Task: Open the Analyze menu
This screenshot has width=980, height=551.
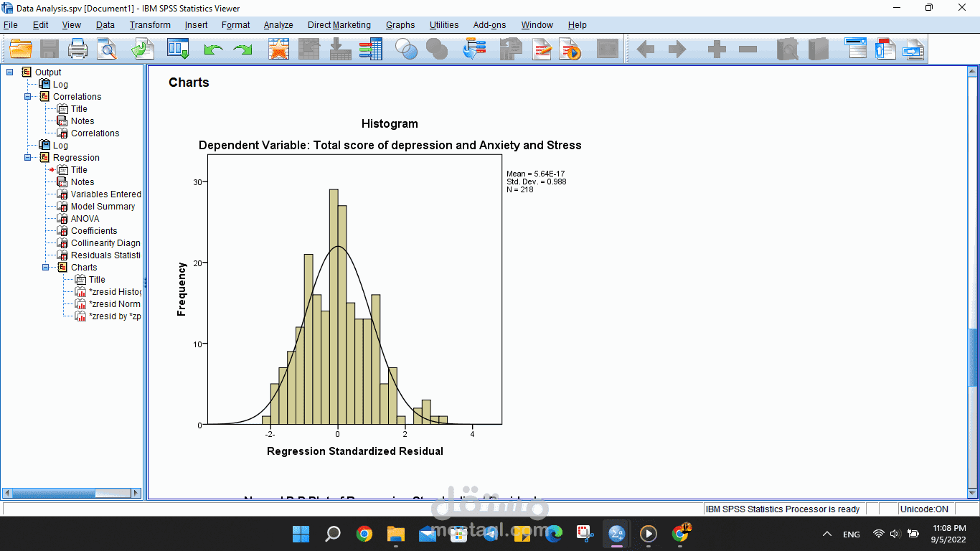Action: tap(278, 24)
